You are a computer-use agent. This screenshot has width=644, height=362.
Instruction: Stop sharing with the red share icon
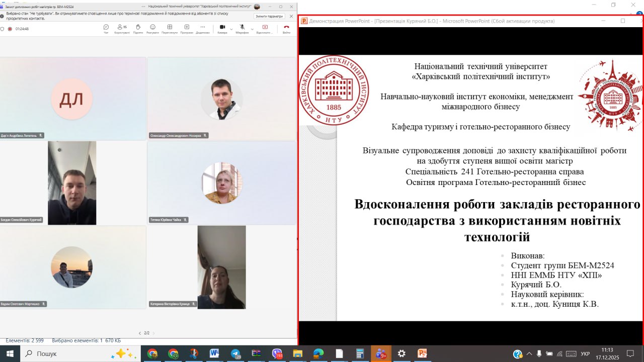pos(265,28)
